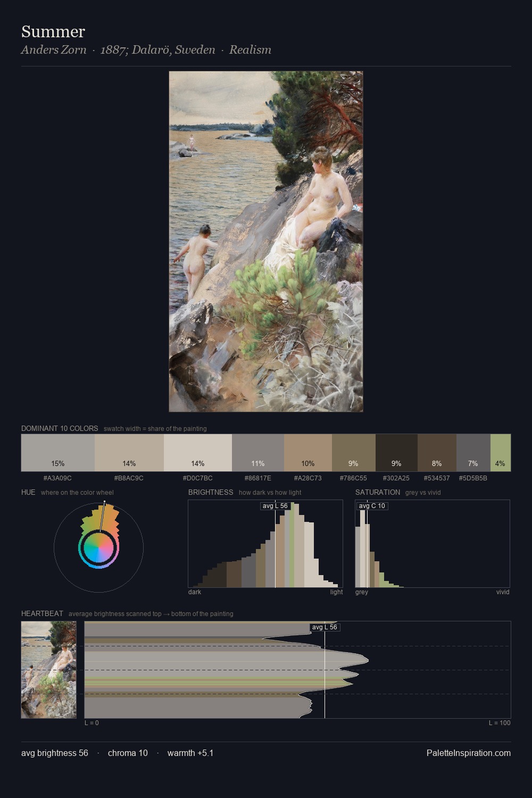Click the "vivid" axis label
532x798 pixels.
pyautogui.click(x=503, y=592)
